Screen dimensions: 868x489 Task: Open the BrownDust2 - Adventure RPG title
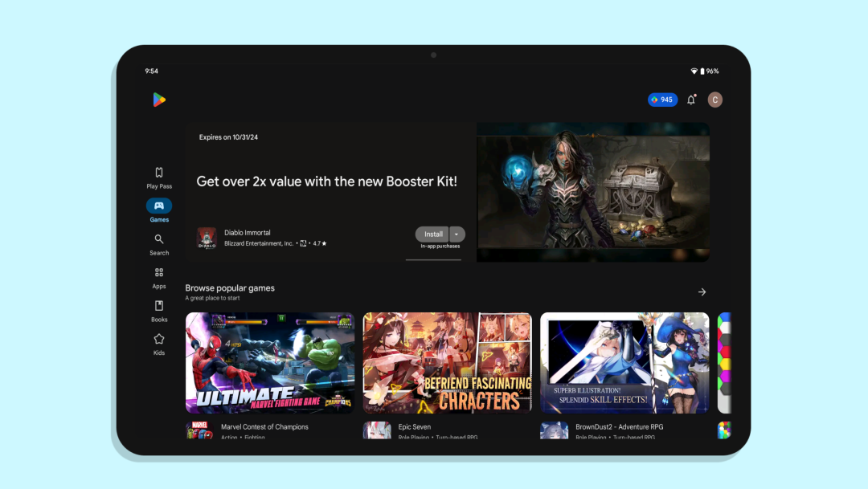620,426
